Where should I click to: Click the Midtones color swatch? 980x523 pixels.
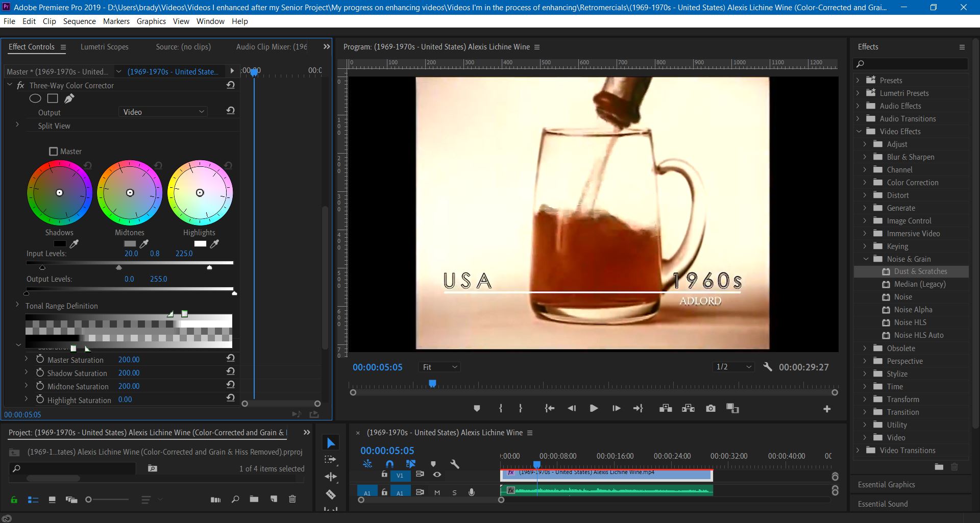pyautogui.click(x=130, y=244)
